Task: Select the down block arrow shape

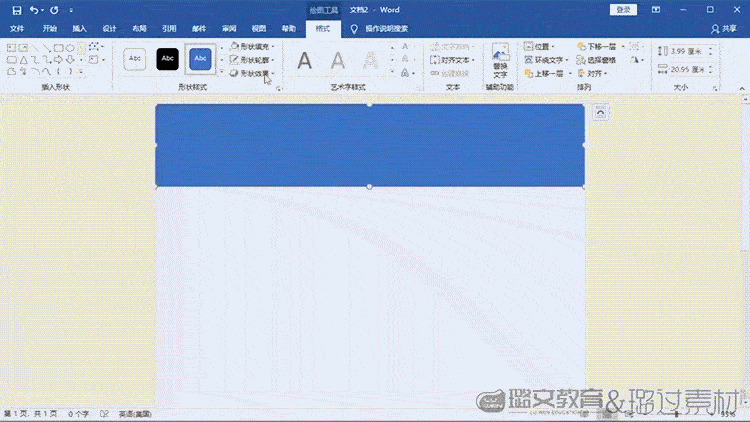Action: pos(70,60)
